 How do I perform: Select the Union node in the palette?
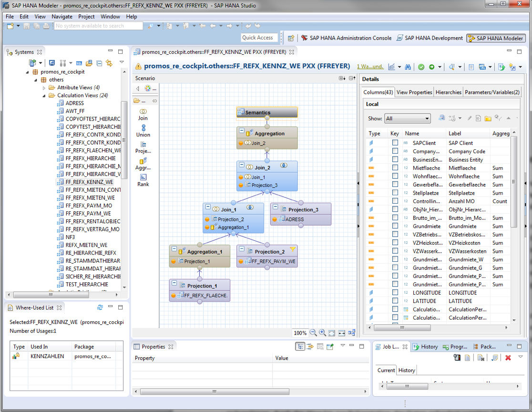(x=143, y=131)
